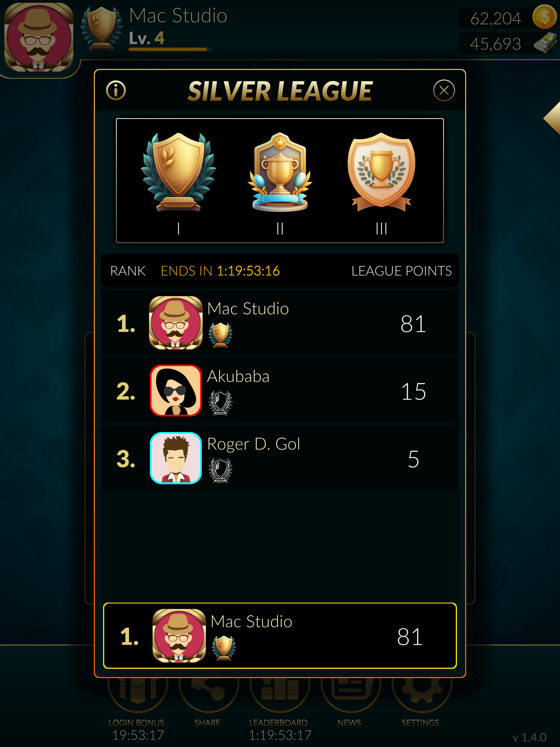Open Mac Studio's first-place leaderboard row
The width and height of the screenshot is (560, 747).
coord(280,323)
